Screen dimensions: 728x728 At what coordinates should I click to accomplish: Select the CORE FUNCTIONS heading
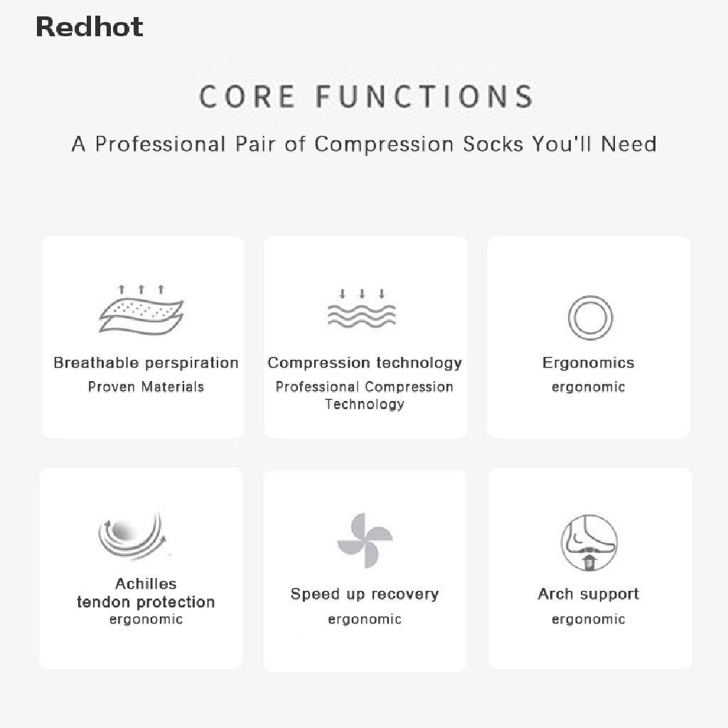click(x=365, y=97)
